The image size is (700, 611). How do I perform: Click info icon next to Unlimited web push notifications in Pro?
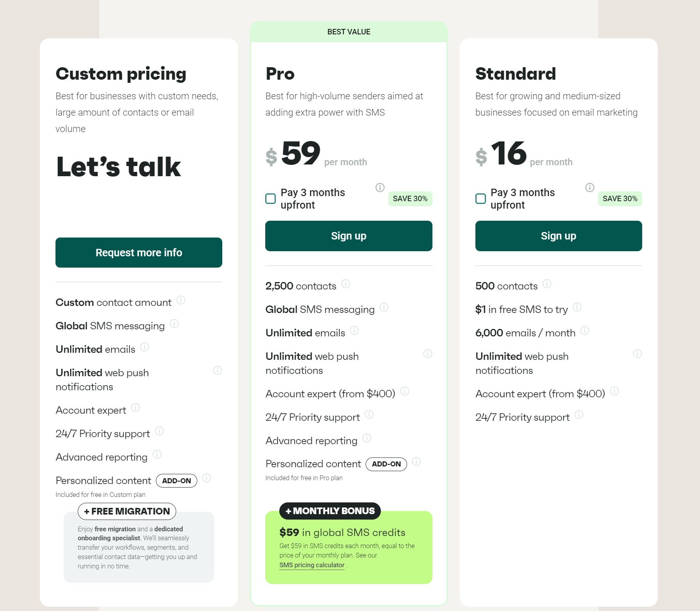pos(428,354)
